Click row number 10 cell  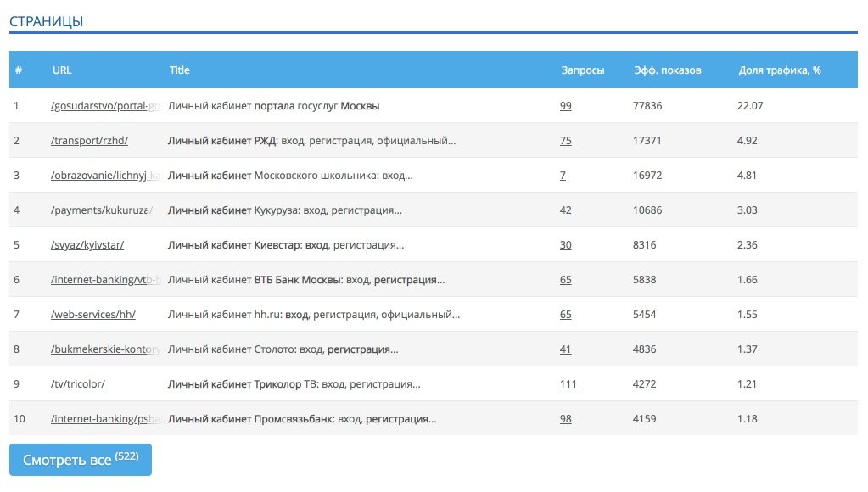point(20,419)
